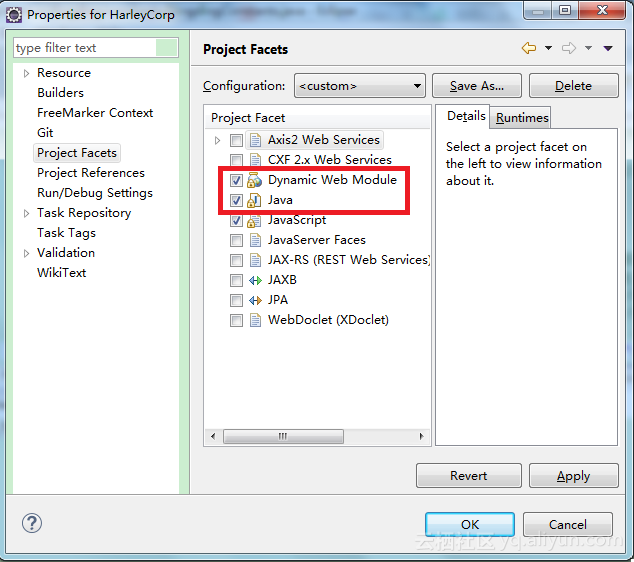The width and height of the screenshot is (634, 562).
Task: Click the JavaScript facet icon
Action: 254,220
